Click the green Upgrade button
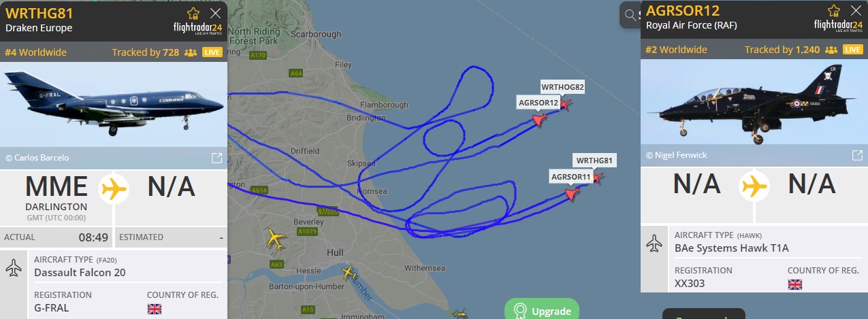 click(x=542, y=311)
